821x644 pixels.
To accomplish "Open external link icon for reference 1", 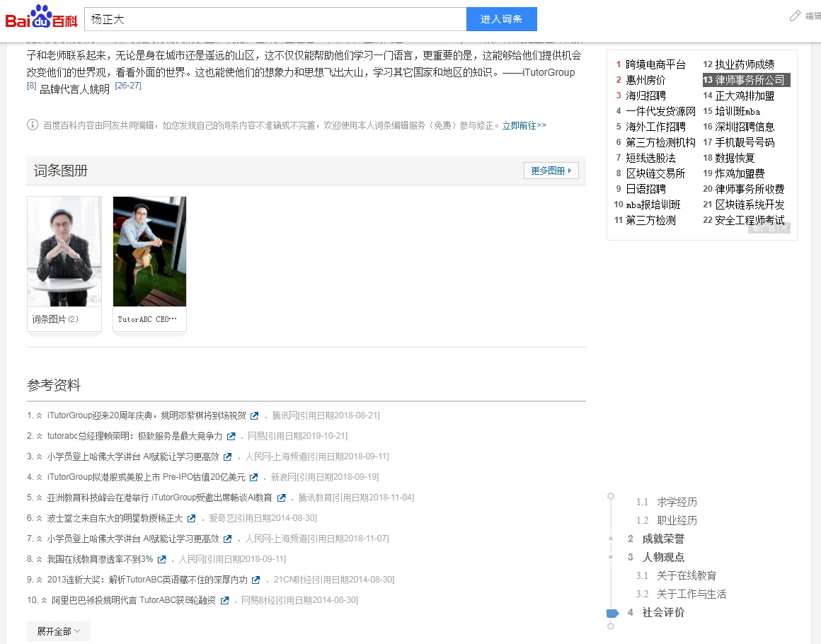I will [x=255, y=415].
